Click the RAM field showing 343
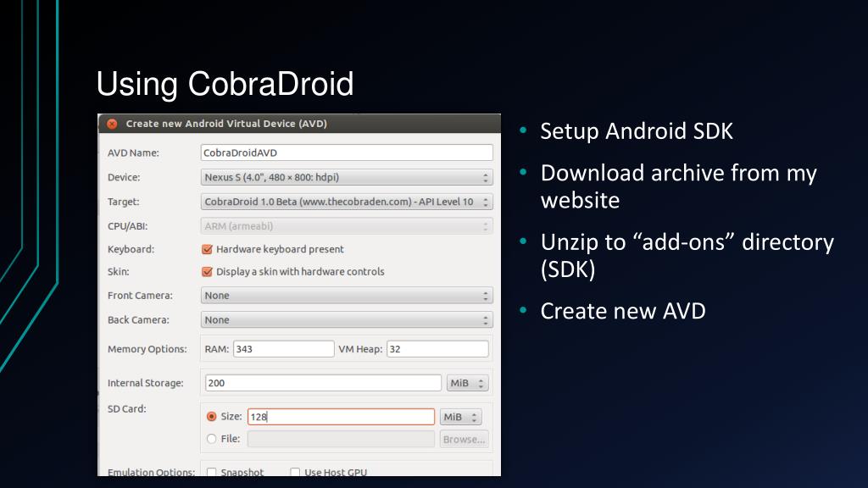 [283, 349]
